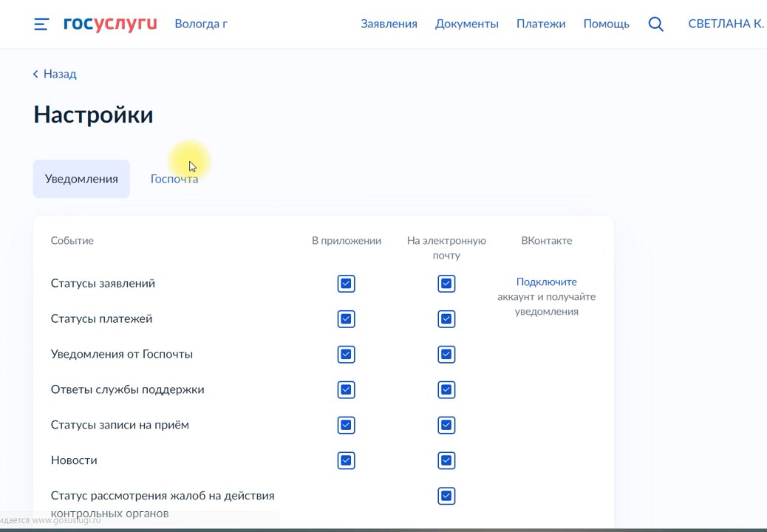The width and height of the screenshot is (767, 532).
Task: Open the Заявления menu item
Action: (x=389, y=24)
